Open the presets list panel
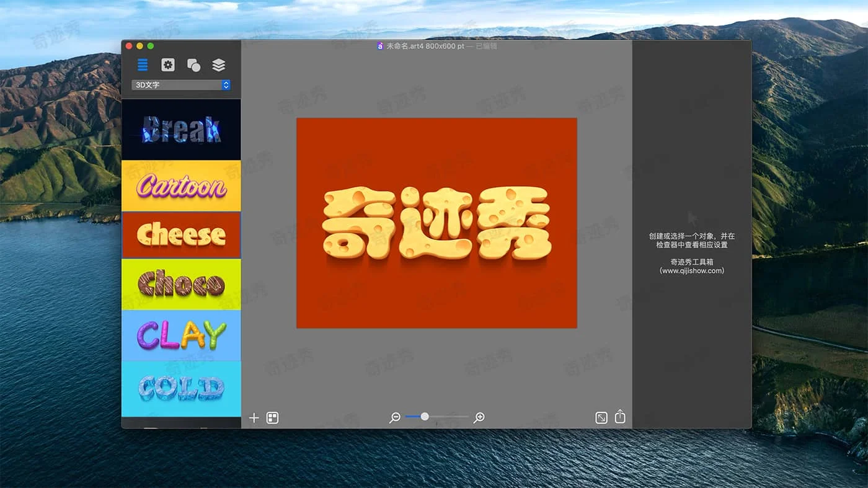Viewport: 868px width, 488px height. 143,64
